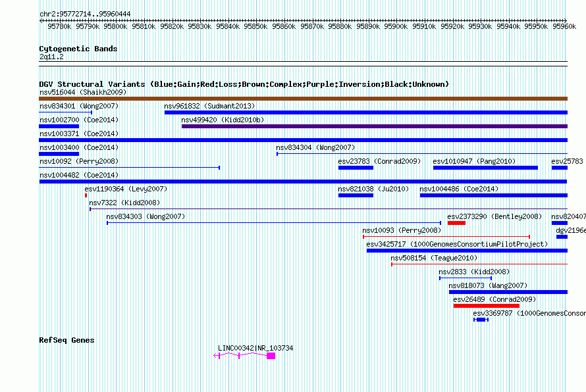586x392 pixels.
Task: Click the esv1190364 (Levy2007) label
Action: point(126,189)
